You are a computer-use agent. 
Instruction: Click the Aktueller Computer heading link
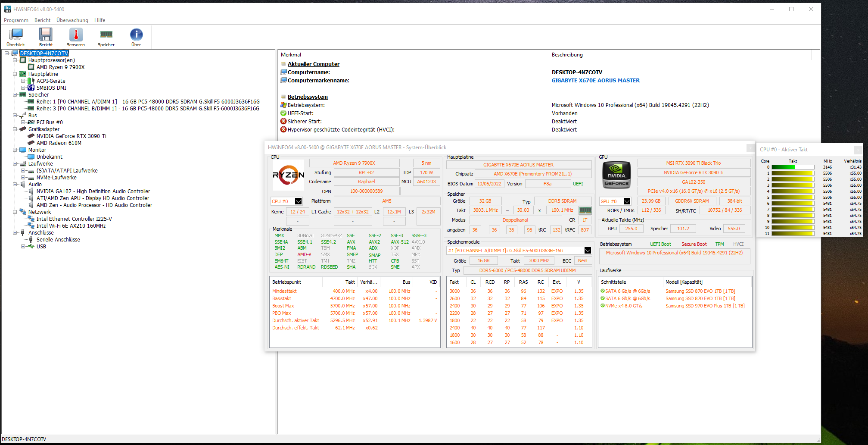[x=314, y=64]
